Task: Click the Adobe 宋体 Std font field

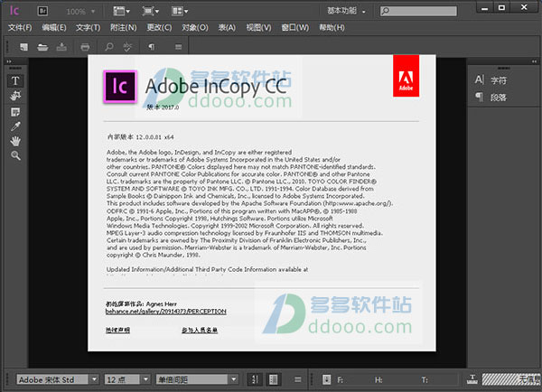Action: (53, 379)
